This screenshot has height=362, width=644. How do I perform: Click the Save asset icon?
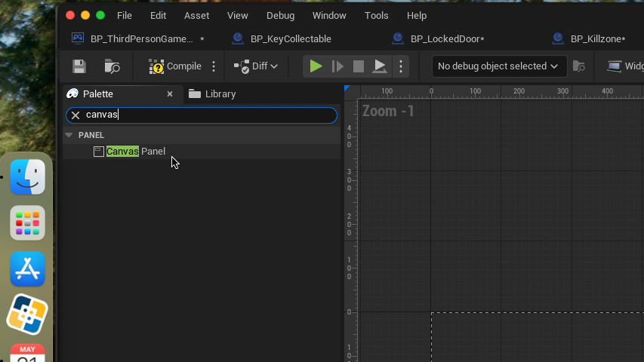(79, 66)
